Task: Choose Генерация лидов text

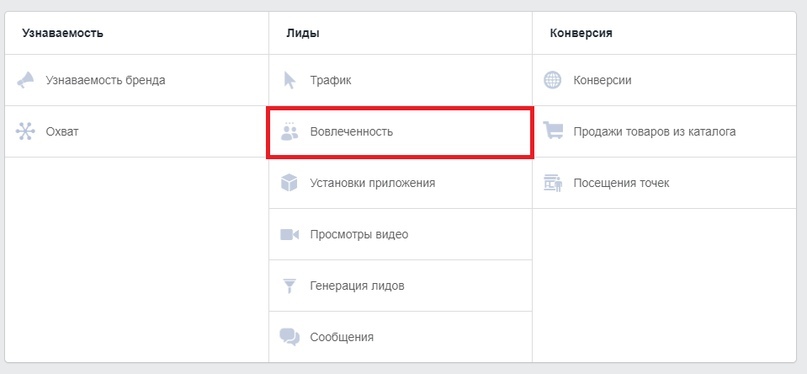Action: pos(357,286)
